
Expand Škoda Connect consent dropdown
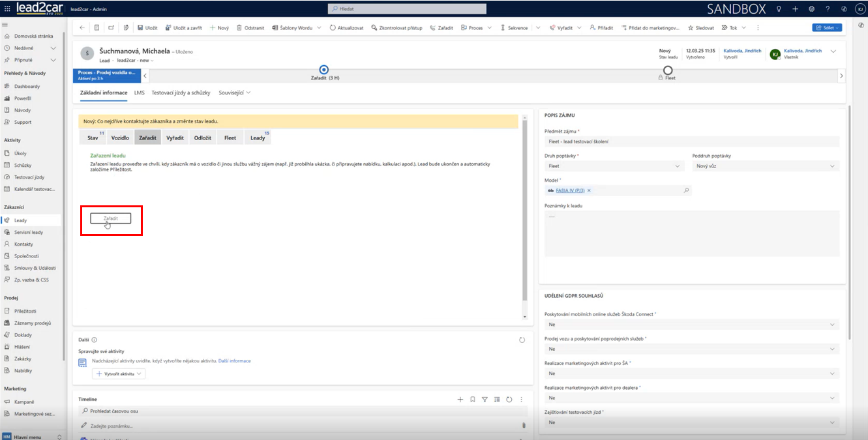click(x=690, y=324)
